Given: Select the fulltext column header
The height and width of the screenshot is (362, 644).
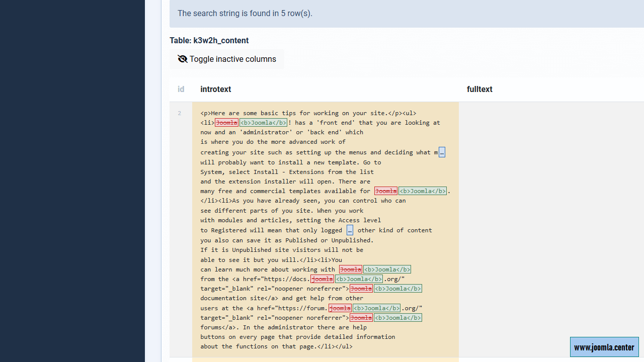Looking at the screenshot, I should 479,89.
